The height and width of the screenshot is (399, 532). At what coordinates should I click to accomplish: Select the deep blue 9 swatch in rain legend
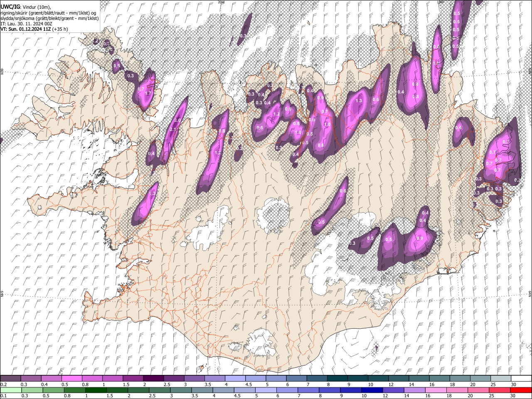point(350,390)
